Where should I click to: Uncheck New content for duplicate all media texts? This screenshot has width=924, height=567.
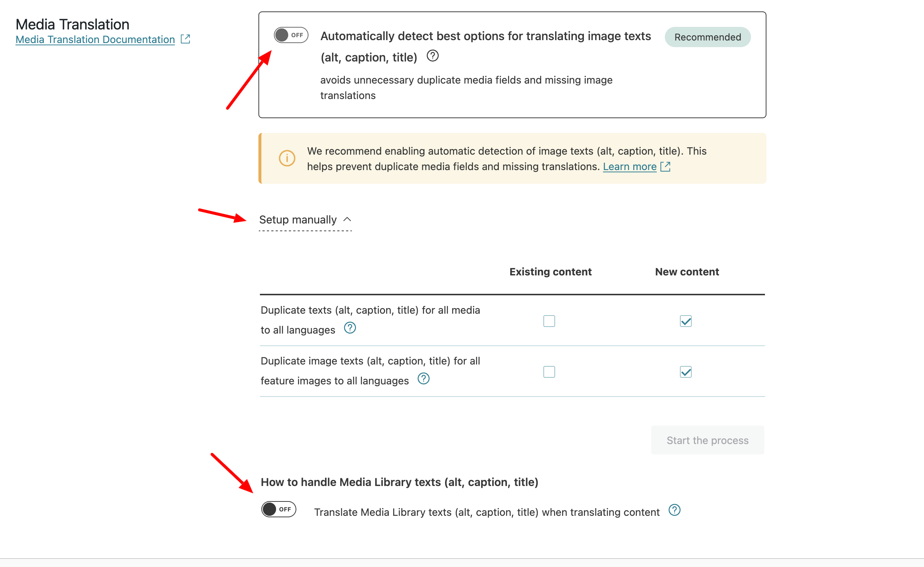click(685, 321)
